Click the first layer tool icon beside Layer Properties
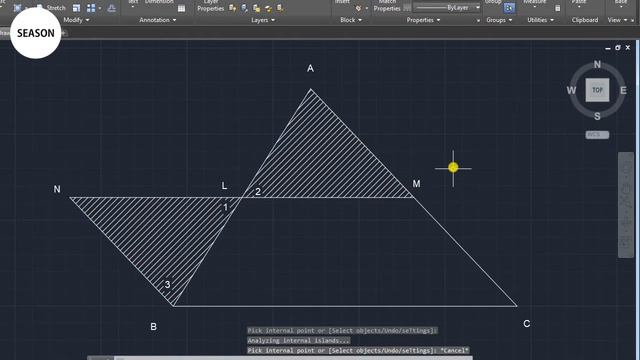 click(232, 8)
